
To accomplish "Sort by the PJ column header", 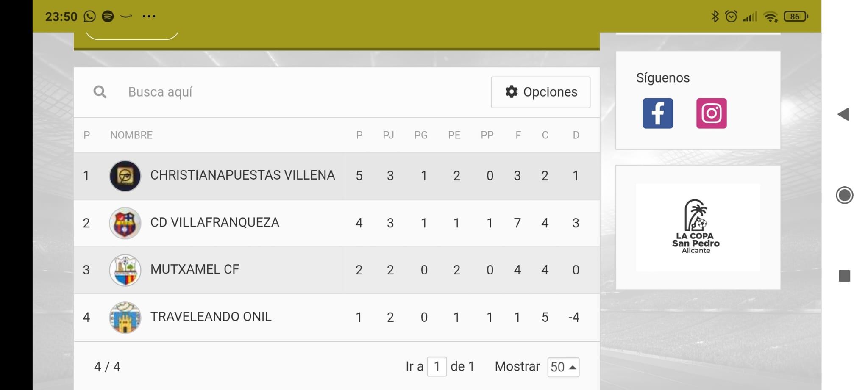I will tap(389, 135).
